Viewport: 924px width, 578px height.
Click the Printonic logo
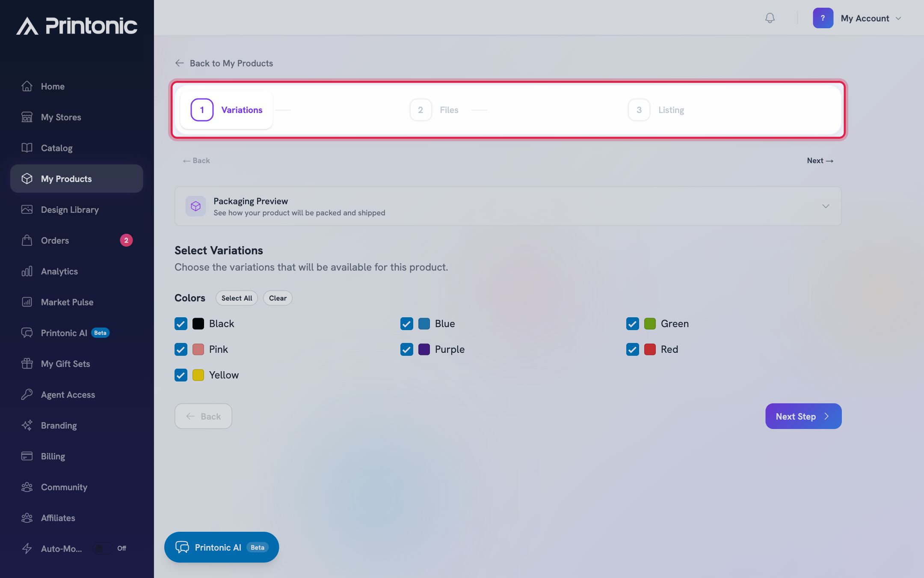click(x=77, y=26)
